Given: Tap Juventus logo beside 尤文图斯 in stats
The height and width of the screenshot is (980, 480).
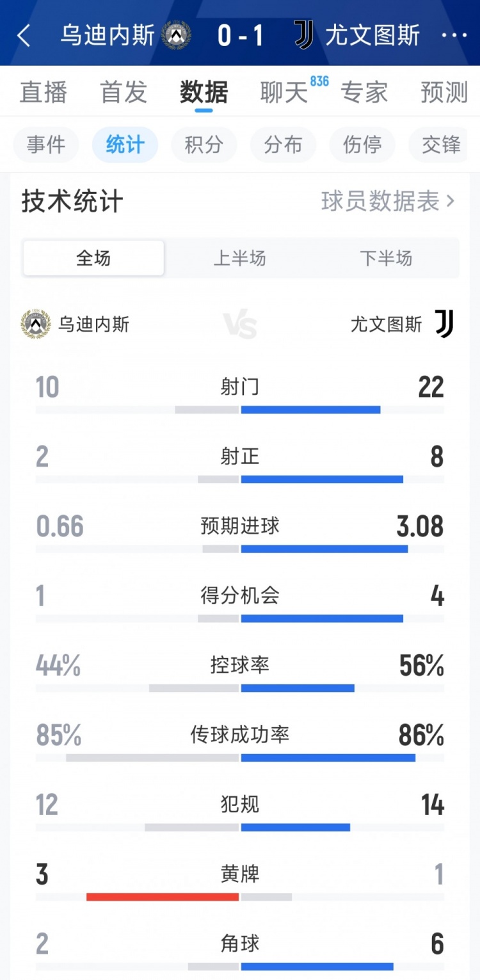Looking at the screenshot, I should 444,324.
